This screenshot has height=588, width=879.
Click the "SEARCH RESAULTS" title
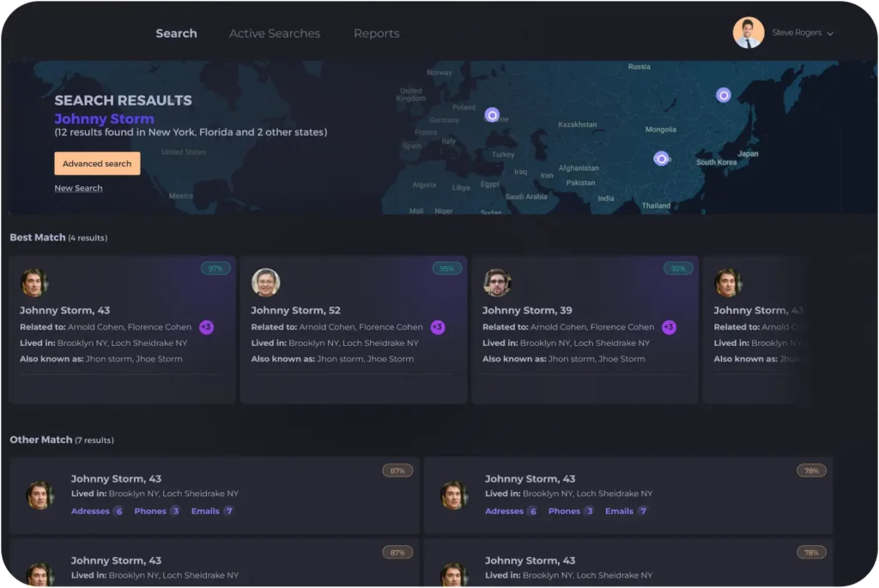click(x=124, y=100)
